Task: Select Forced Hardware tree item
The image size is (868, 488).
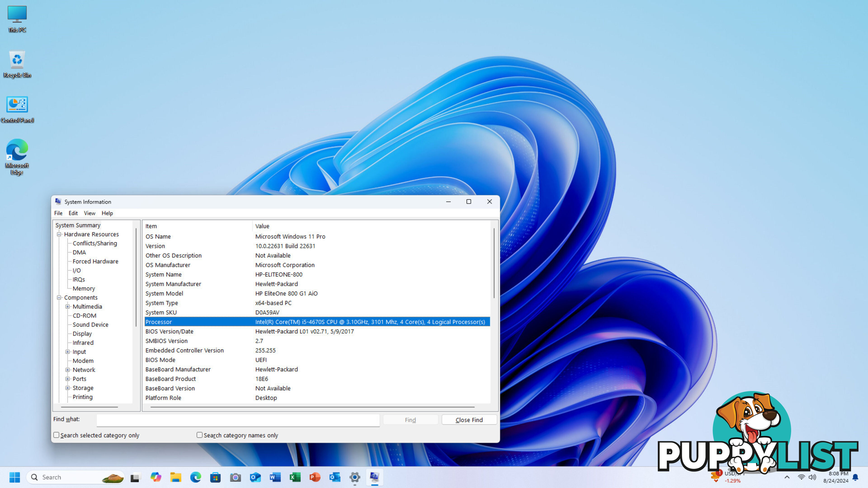Action: pyautogui.click(x=95, y=261)
